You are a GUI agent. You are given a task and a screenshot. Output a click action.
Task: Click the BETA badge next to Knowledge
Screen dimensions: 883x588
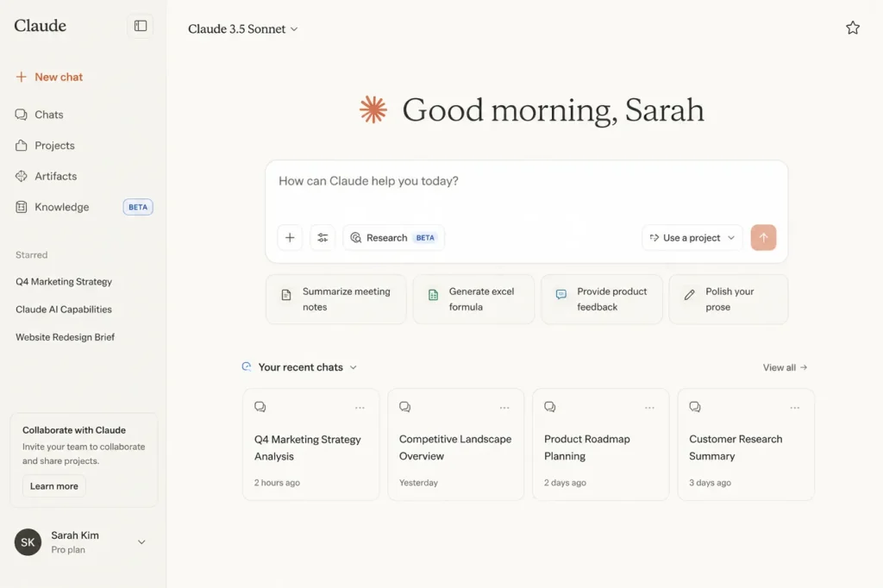point(138,207)
